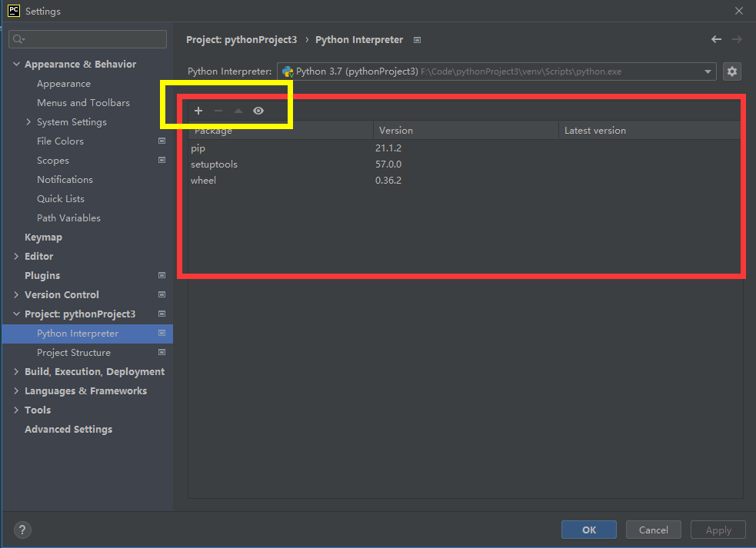Click the project marker icon beside Project Structure
756x548 pixels.
[162, 352]
